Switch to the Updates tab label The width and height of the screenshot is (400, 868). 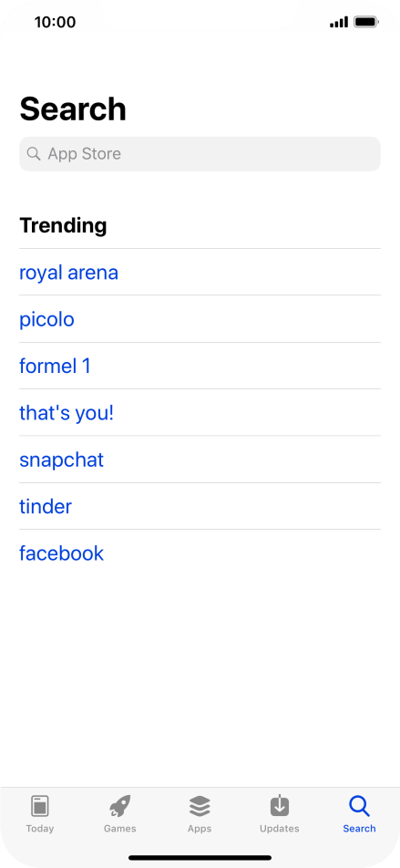pyautogui.click(x=280, y=829)
